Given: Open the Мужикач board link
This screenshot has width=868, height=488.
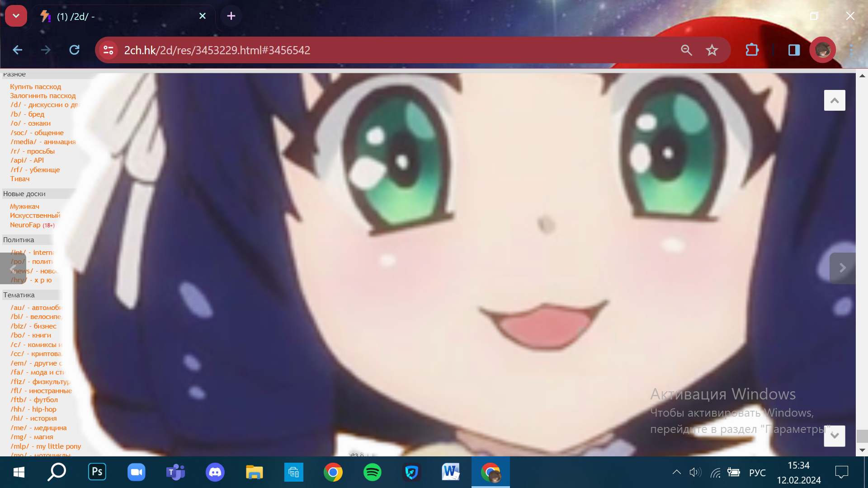Looking at the screenshot, I should 24,206.
